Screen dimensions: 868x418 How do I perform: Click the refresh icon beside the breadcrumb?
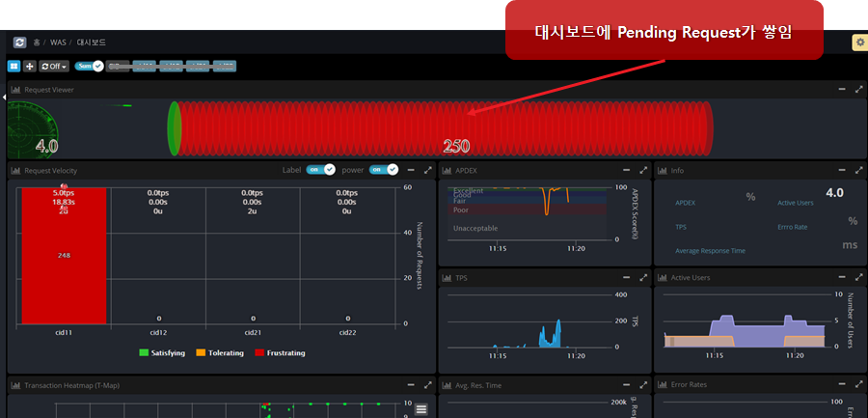coord(19,42)
